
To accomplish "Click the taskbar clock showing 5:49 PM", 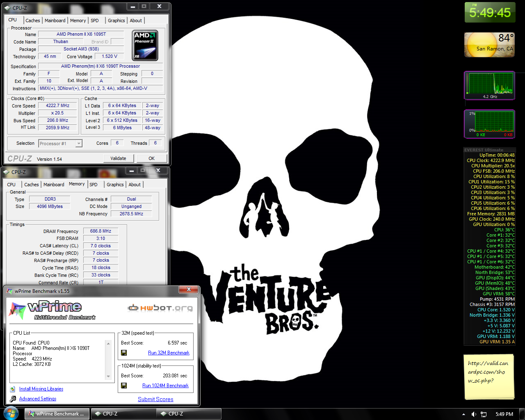I will (x=504, y=414).
